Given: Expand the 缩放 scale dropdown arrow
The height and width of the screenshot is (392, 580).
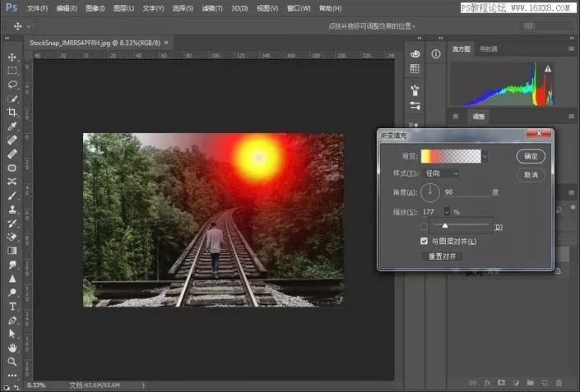Looking at the screenshot, I should 447,212.
